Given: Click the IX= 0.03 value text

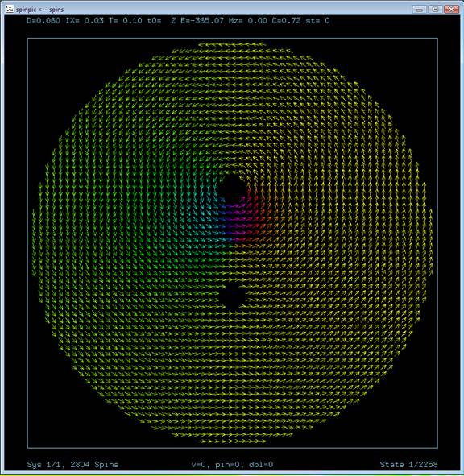Looking at the screenshot, I should click(x=85, y=21).
